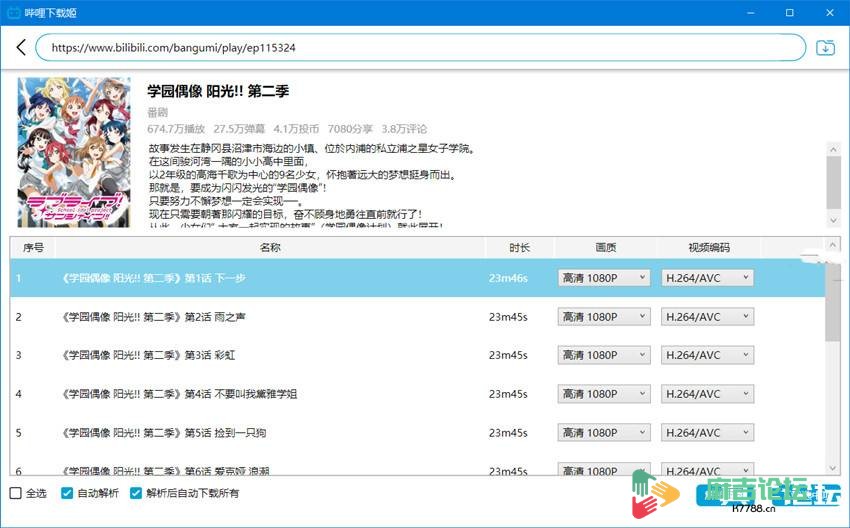850x528 pixels.
Task: Sort by the 时长 column header
Action: (x=519, y=248)
